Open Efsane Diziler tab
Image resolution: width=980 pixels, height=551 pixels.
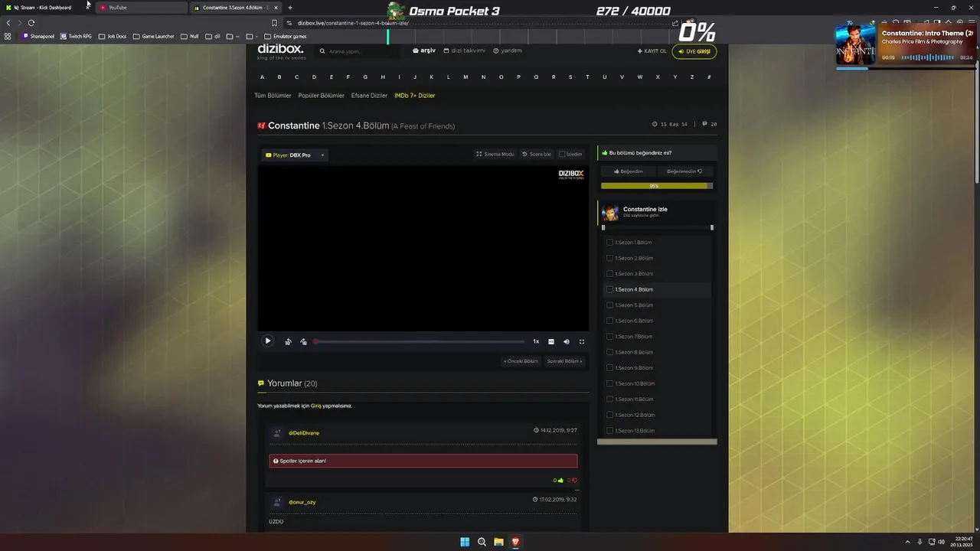pyautogui.click(x=369, y=96)
